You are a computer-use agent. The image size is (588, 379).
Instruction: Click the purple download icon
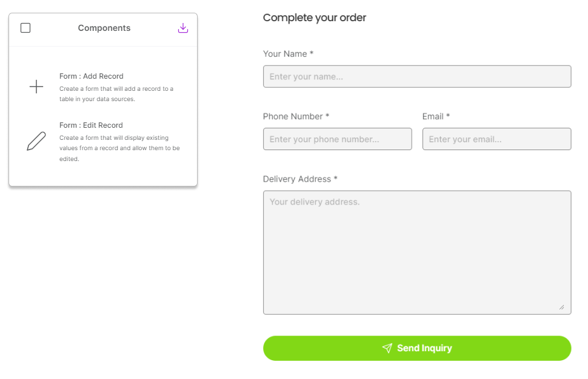pyautogui.click(x=183, y=28)
